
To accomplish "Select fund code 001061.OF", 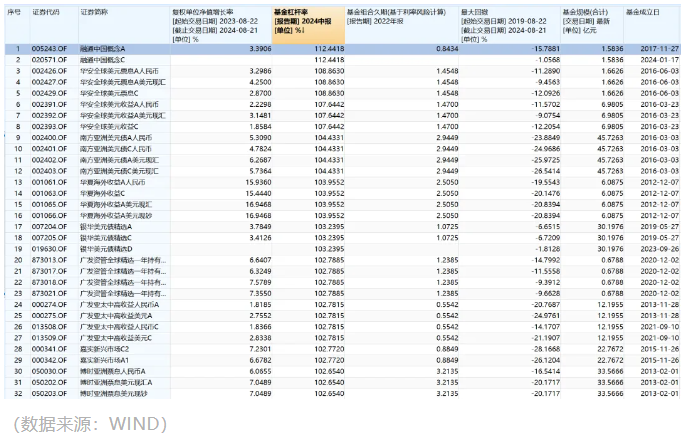I will point(49,182).
